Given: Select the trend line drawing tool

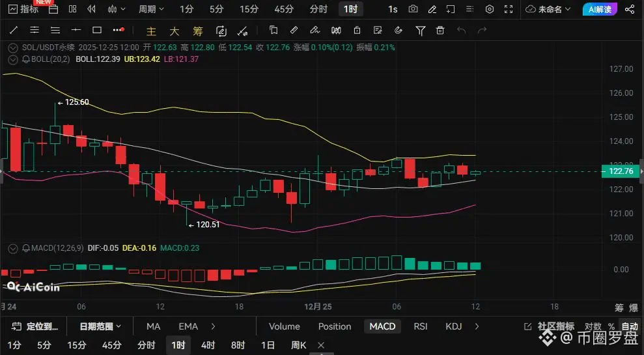Looking at the screenshot, I should click(14, 30).
